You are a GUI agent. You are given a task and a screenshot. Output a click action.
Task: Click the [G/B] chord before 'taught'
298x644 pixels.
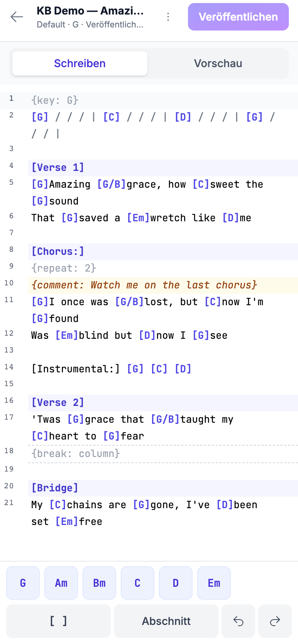165,419
